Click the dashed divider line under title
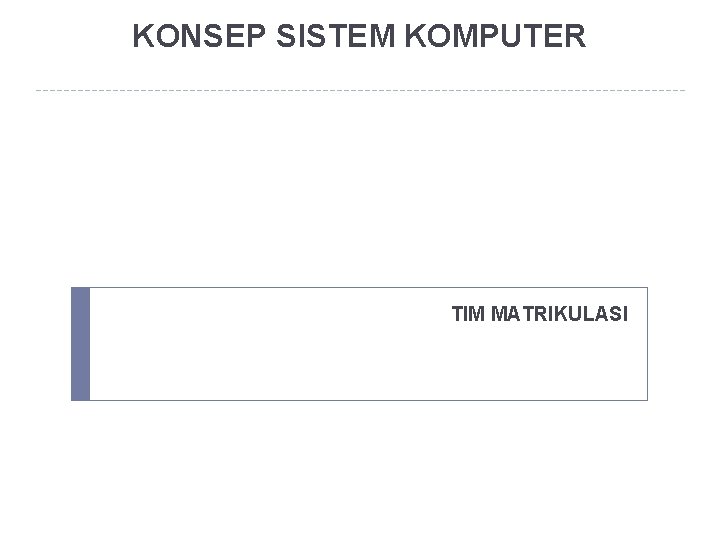Viewport: 720px width, 540px height. coord(360,90)
